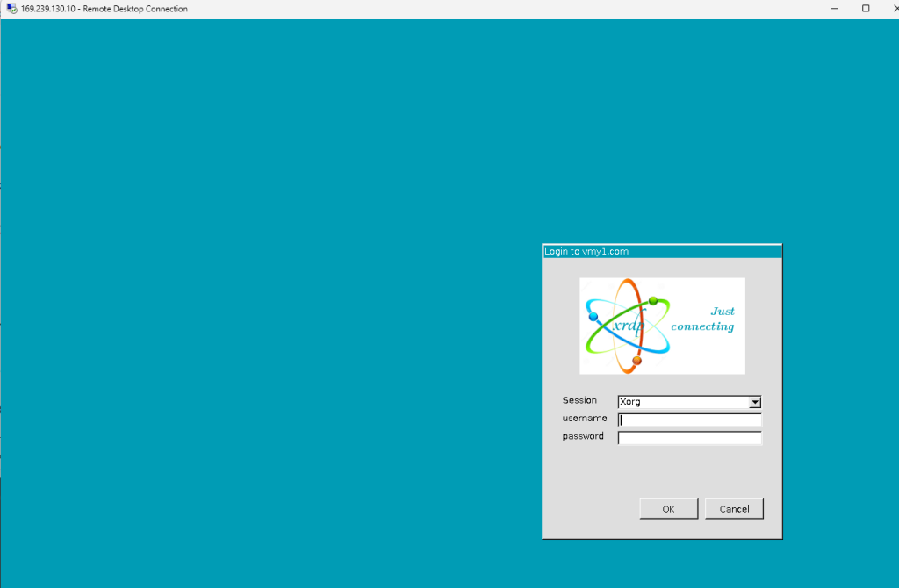The width and height of the screenshot is (899, 588).
Task: Open the Session dropdown
Action: tap(755, 402)
